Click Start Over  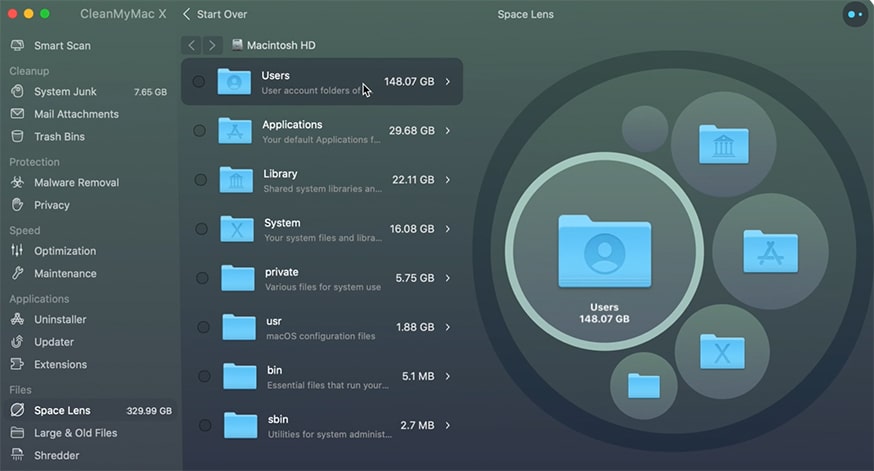(x=215, y=14)
